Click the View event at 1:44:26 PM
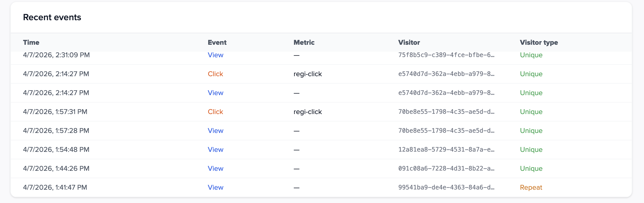Viewport: 644px width, 203px height. click(215, 168)
